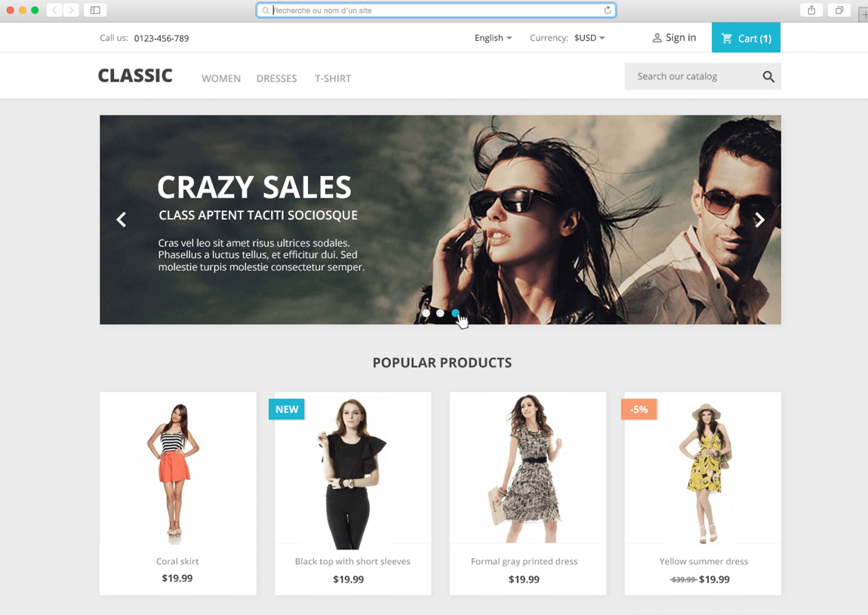Select the first carousel indicator dot
The width and height of the screenshot is (868, 615).
pos(426,313)
